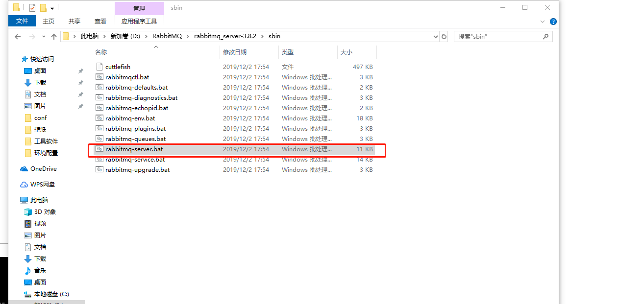Click rabbitmq_server-3.8.2 in the address path

click(x=225, y=36)
